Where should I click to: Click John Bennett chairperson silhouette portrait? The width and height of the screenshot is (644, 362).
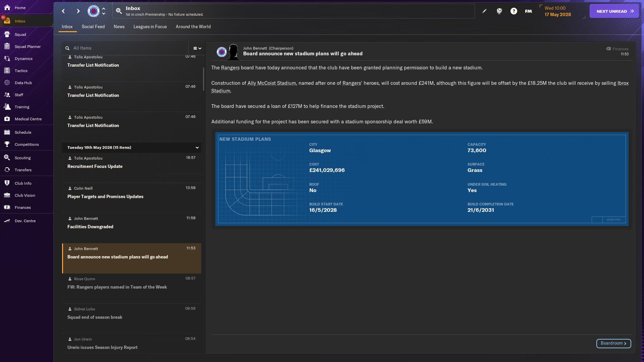coord(233,52)
